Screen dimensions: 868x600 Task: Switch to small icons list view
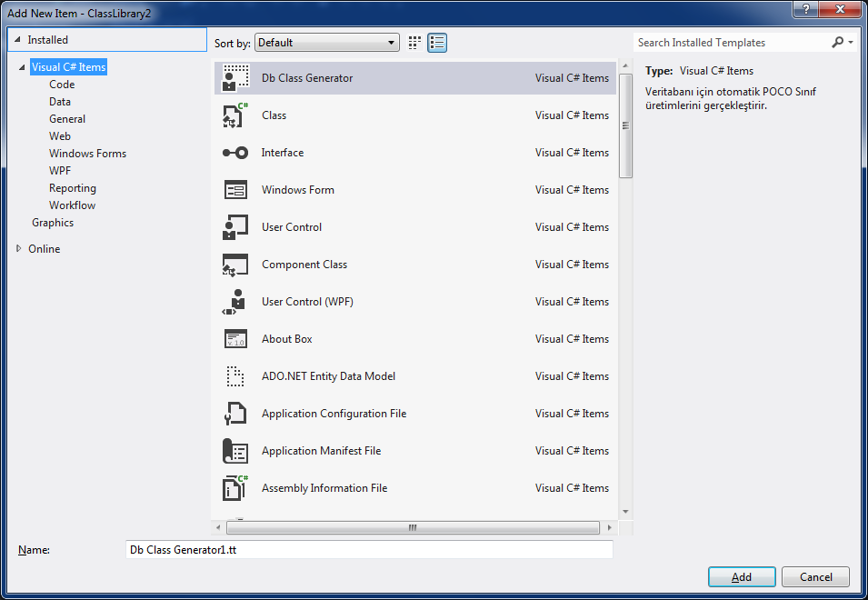437,43
